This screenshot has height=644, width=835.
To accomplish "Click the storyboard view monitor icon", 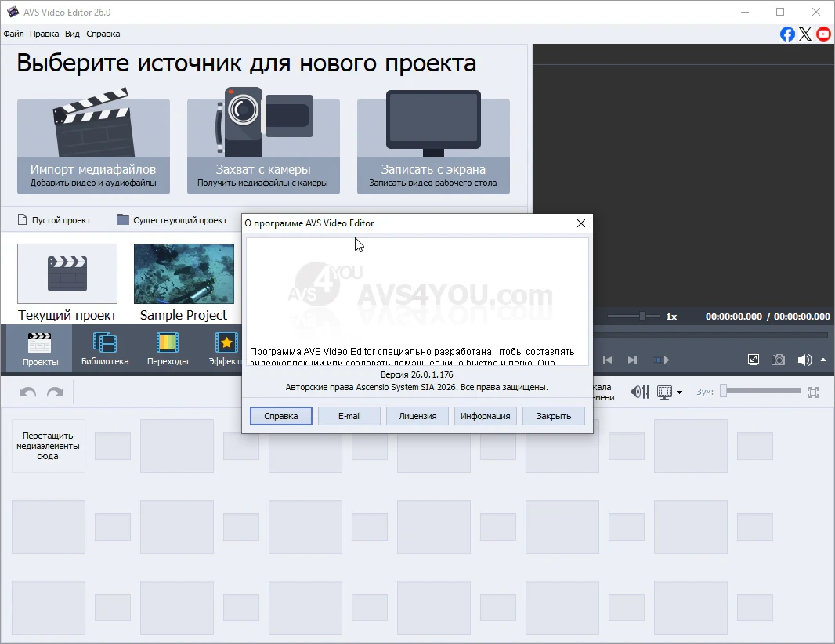I will tap(664, 393).
